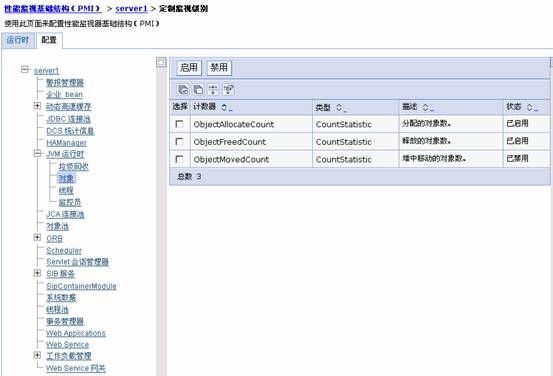Click the tree pane collapse icon
Image resolution: width=553 pixels, height=376 pixels.
(161, 62)
